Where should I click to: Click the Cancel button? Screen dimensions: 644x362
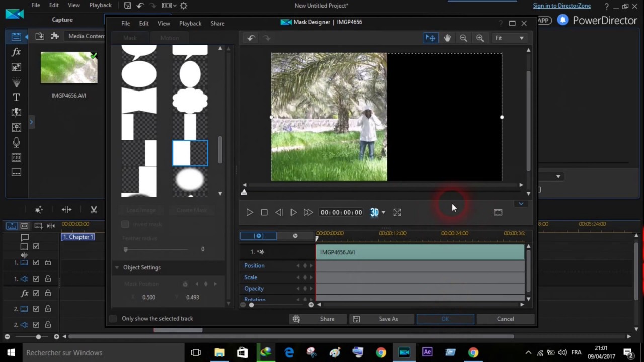point(505,319)
